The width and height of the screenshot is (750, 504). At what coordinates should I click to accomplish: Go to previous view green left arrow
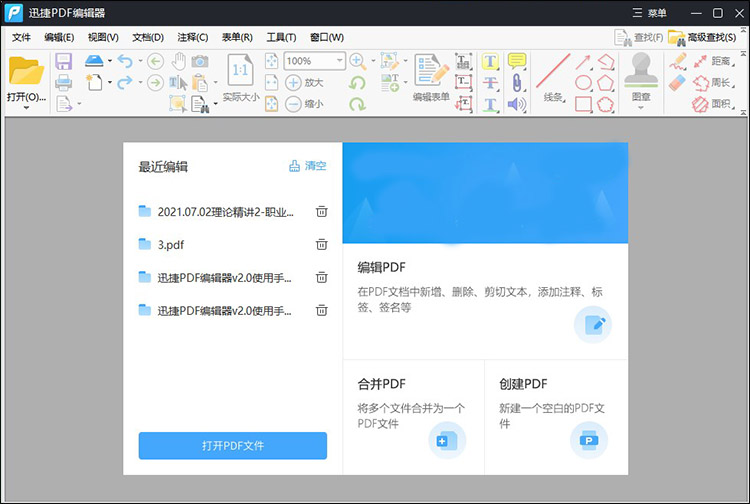[x=155, y=61]
